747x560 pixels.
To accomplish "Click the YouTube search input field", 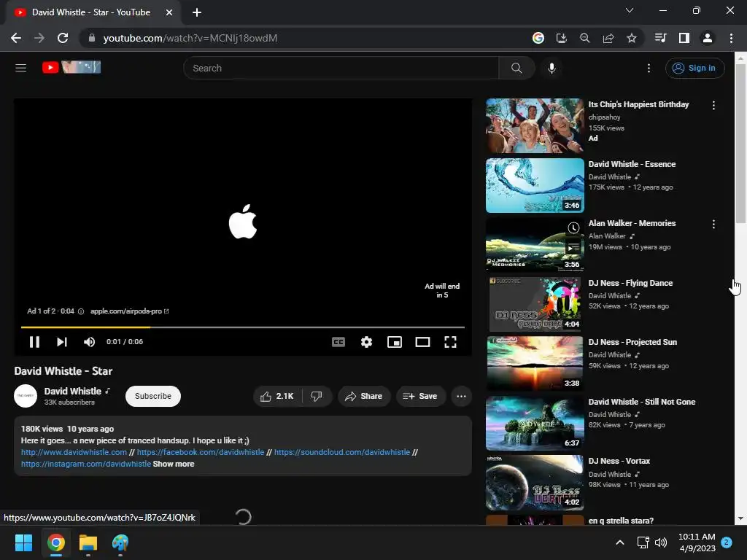I will [341, 68].
